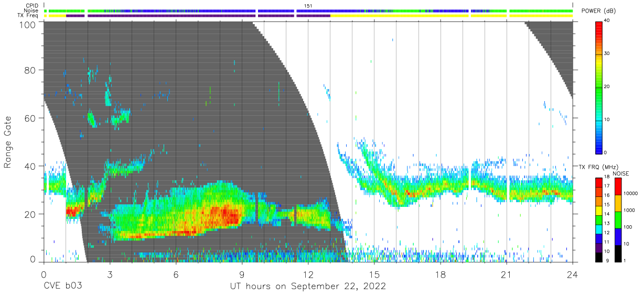The width and height of the screenshot is (644, 297).
Task: Click the '30' tick on POWER color bar
Action: (607, 54)
